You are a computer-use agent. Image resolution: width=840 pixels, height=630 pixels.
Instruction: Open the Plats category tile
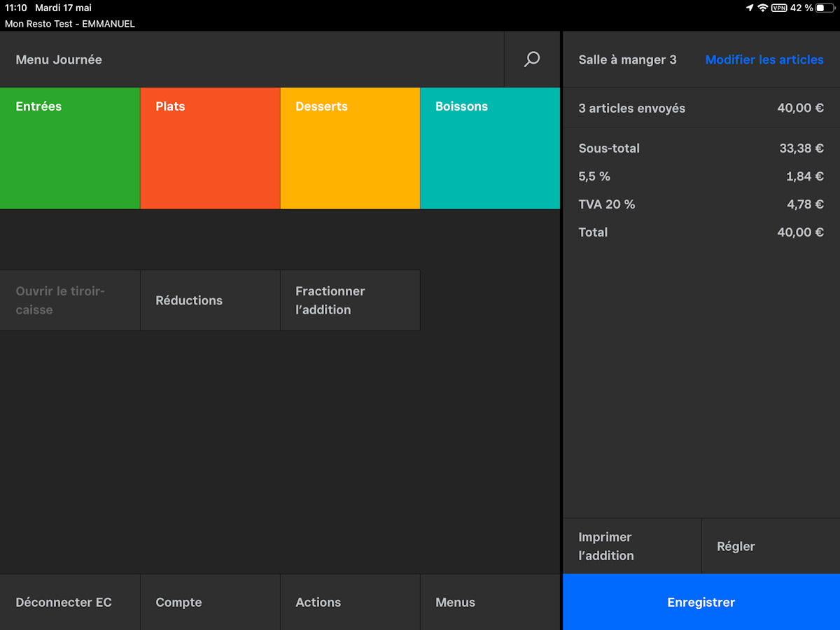[x=210, y=148]
